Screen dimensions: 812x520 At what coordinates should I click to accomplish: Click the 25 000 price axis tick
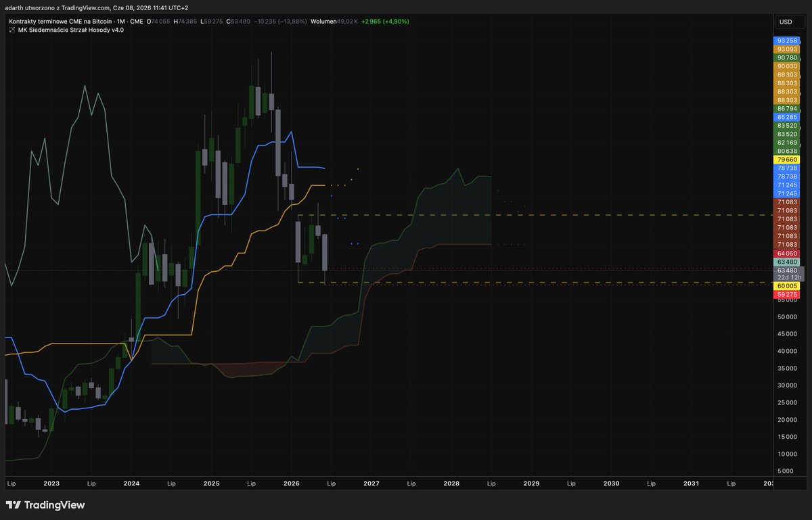[786, 403]
